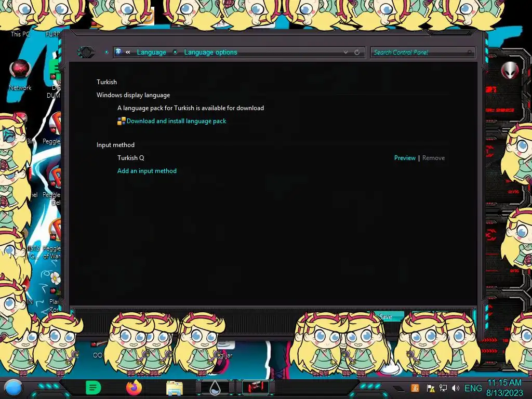The height and width of the screenshot is (399, 532).
Task: Click the Input method label
Action: pos(115,145)
